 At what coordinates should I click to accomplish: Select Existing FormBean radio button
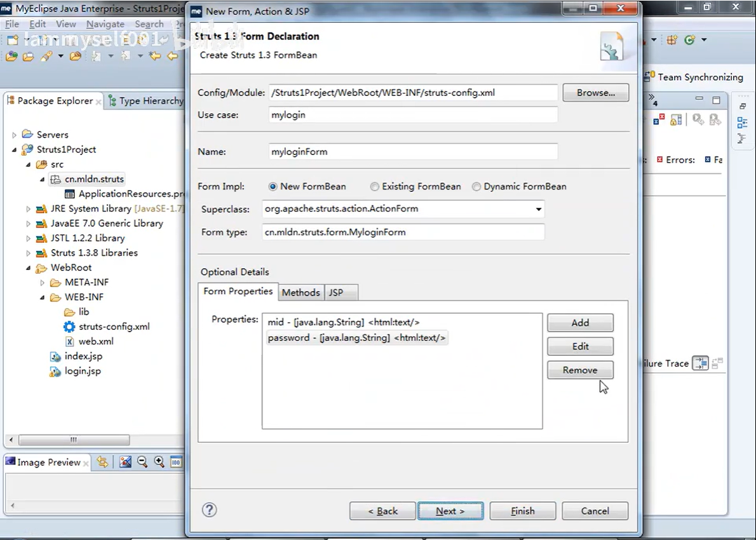375,187
